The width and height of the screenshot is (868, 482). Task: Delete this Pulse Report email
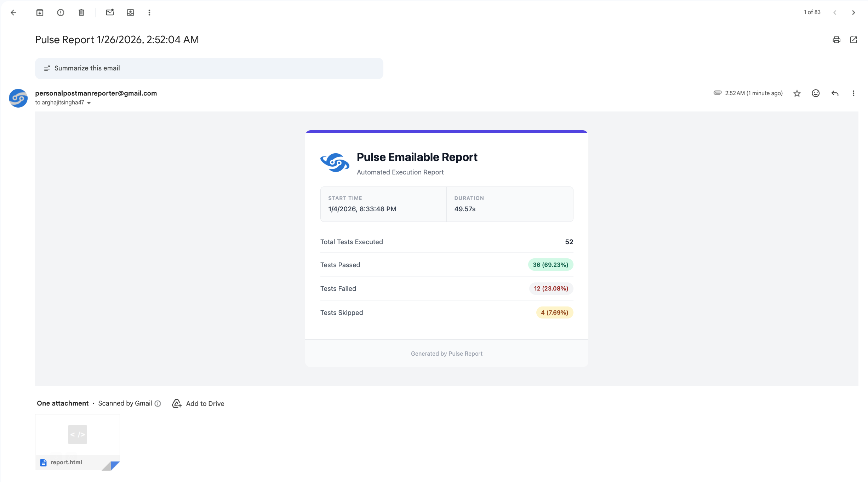(81, 13)
